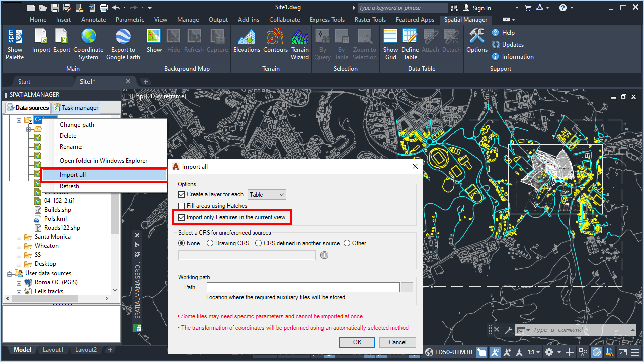Click the info icon beside the CRS field

tap(324, 255)
